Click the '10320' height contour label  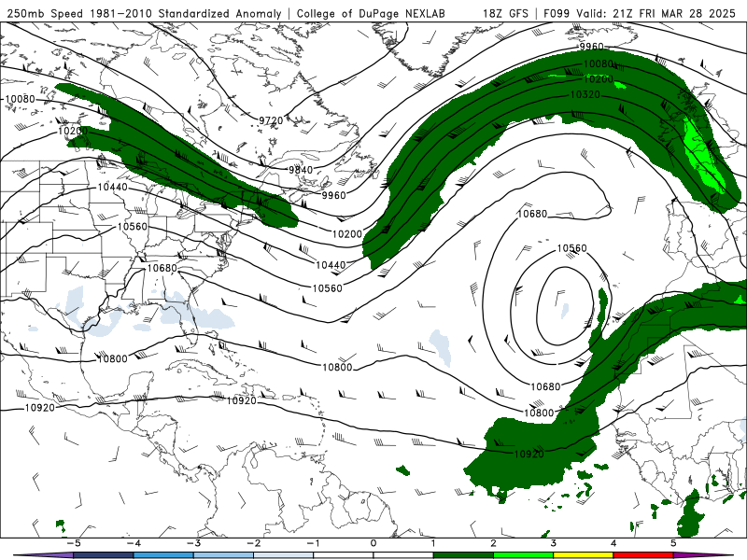tap(585, 95)
